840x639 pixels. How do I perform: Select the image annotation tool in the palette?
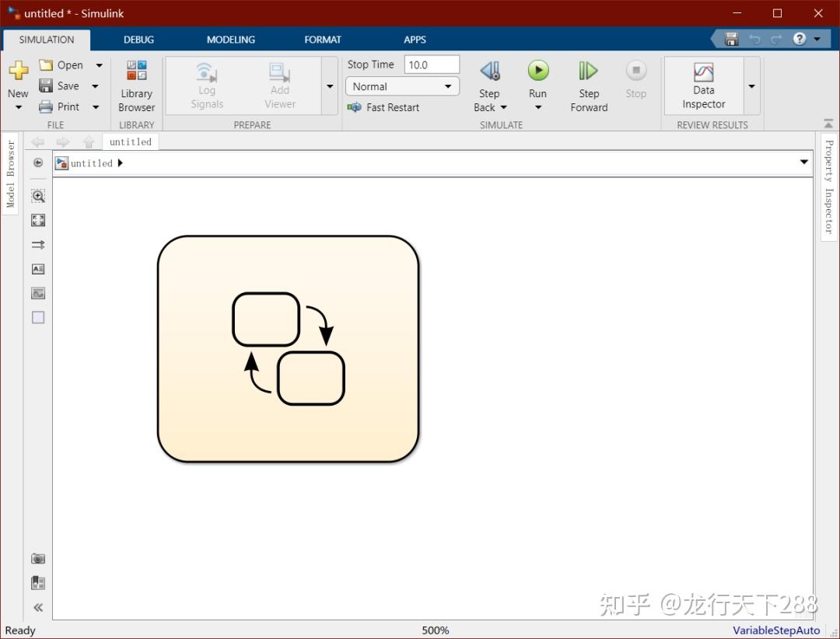(x=38, y=293)
